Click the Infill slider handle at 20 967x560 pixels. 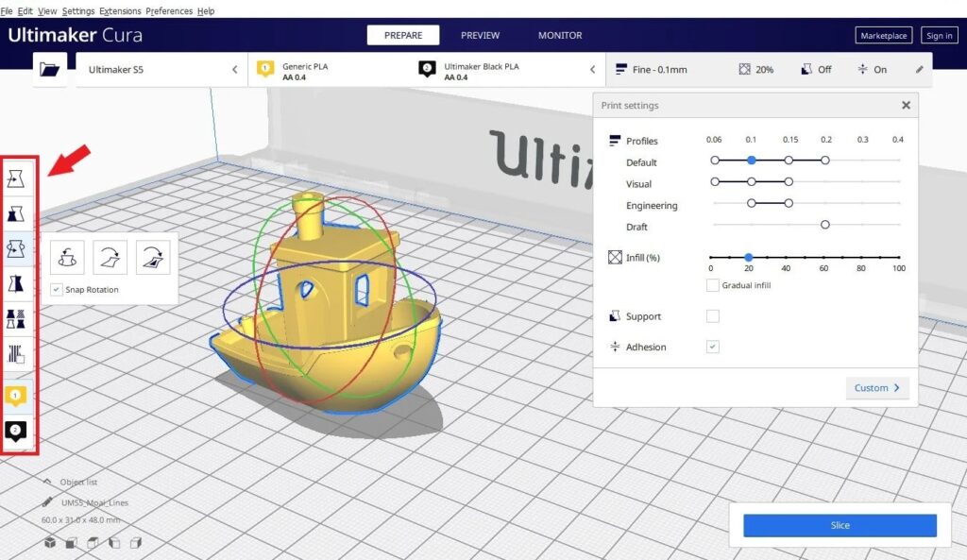pyautogui.click(x=748, y=257)
